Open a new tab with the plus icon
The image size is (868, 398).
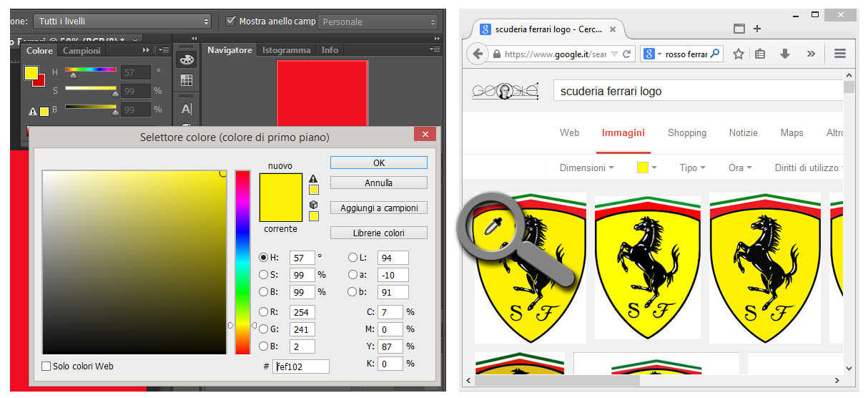tap(757, 29)
